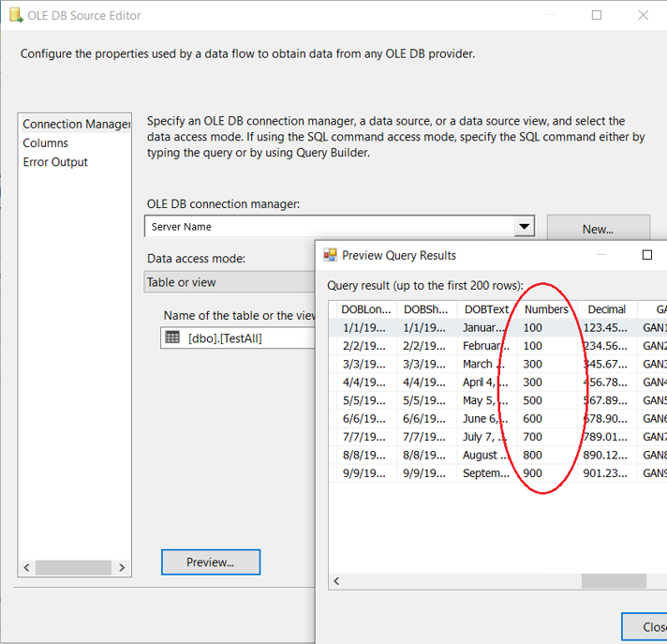The height and width of the screenshot is (644, 667).
Task: Maximize the OLE DB Source Editor window
Action: click(x=597, y=16)
